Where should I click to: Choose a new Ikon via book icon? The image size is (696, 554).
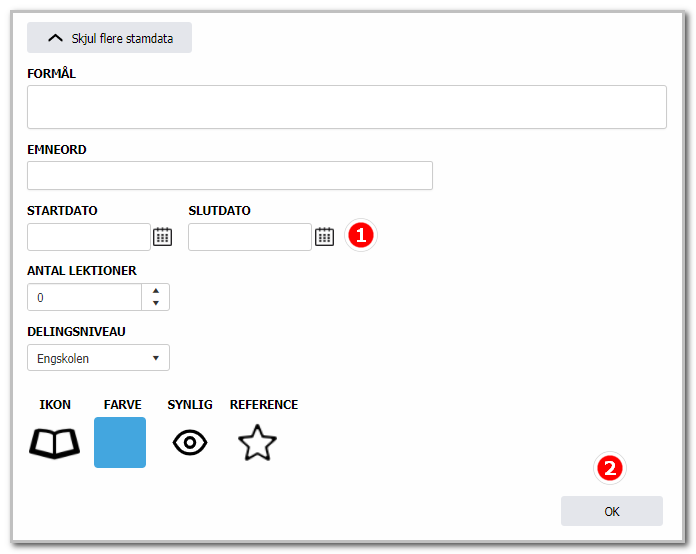point(55,443)
